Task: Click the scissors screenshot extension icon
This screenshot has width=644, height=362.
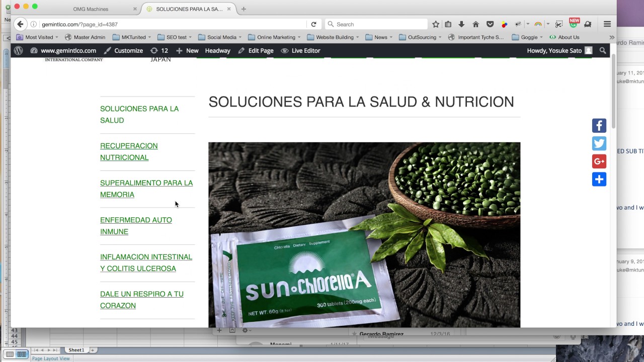Action: pyautogui.click(x=559, y=24)
